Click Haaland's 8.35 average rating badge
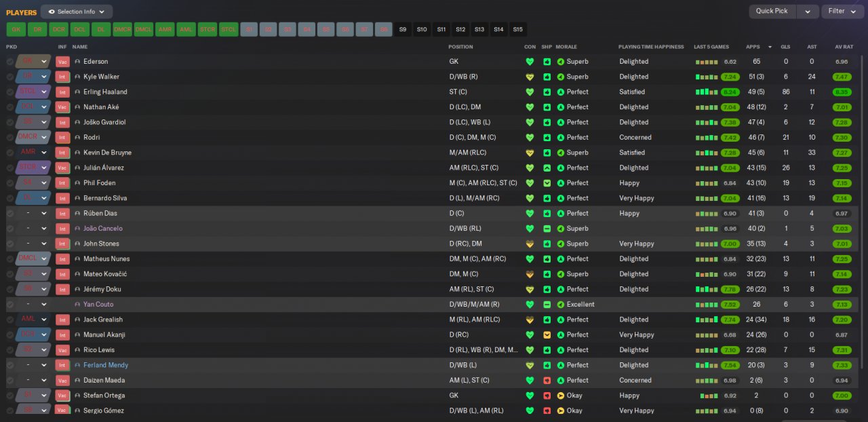Viewport: 868px width, 422px height. tap(842, 92)
